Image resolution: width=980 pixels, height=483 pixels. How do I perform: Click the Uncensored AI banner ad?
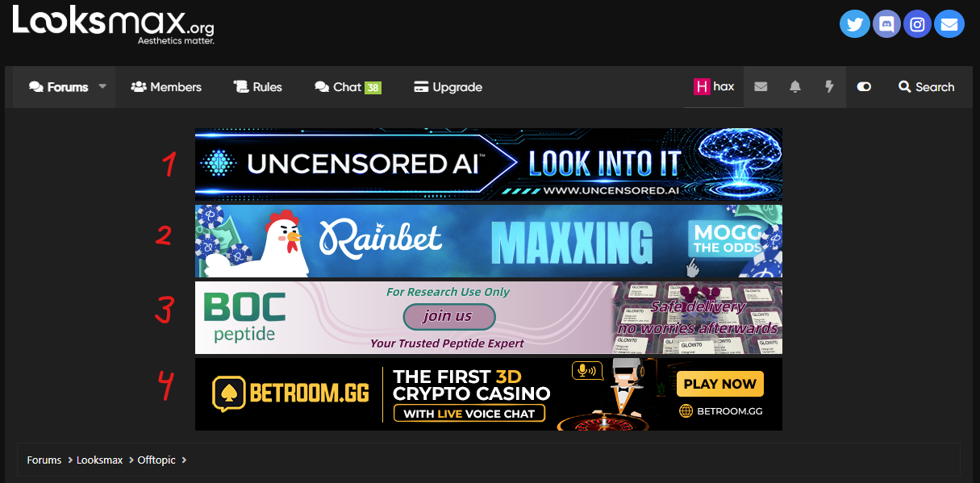coord(489,164)
